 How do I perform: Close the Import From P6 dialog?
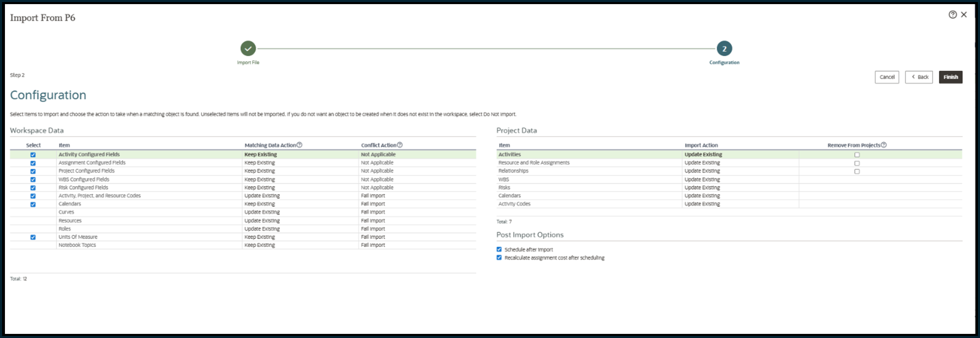coord(964,15)
